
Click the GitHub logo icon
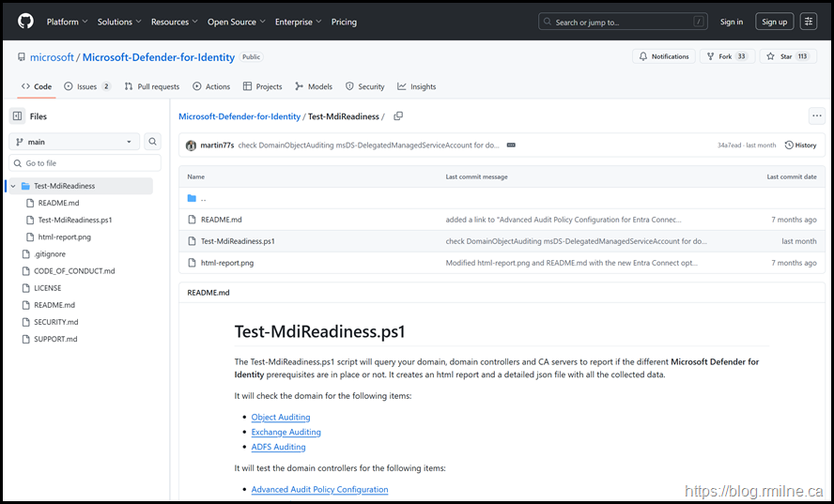pyautogui.click(x=25, y=21)
